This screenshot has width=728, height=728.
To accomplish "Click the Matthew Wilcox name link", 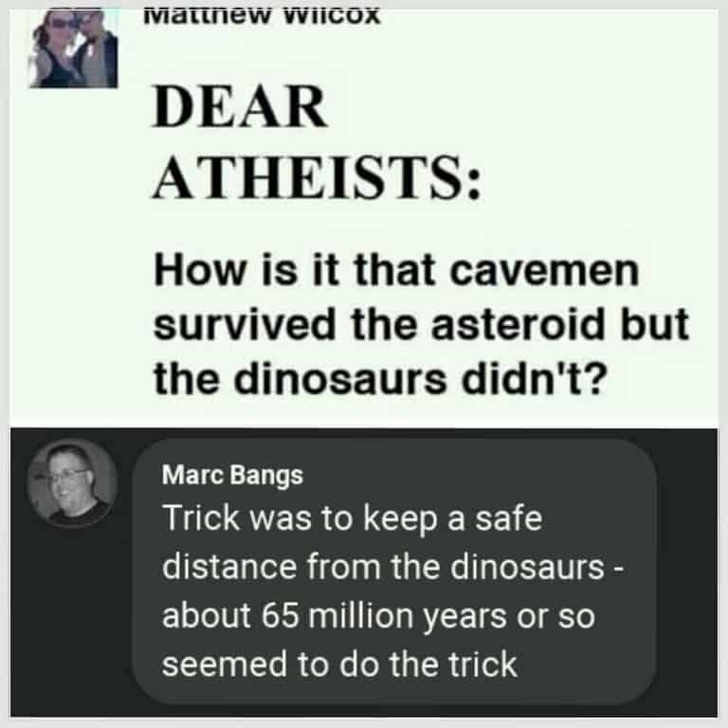I will click(264, 15).
